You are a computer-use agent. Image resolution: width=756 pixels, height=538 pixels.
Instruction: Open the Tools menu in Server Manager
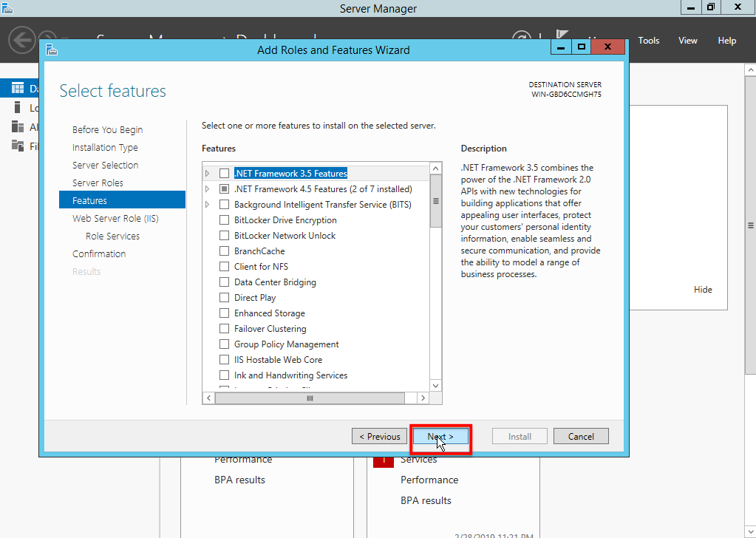[x=649, y=41]
